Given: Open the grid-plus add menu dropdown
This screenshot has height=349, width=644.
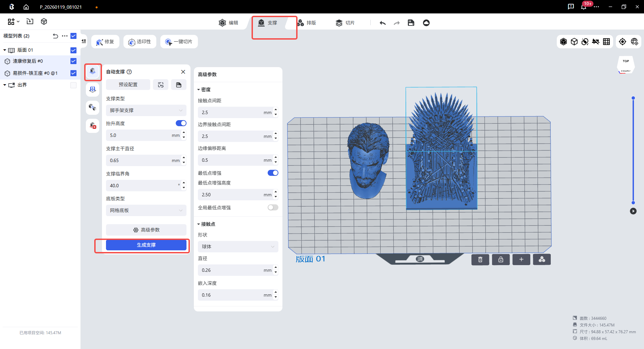Looking at the screenshot, I should 13,21.
